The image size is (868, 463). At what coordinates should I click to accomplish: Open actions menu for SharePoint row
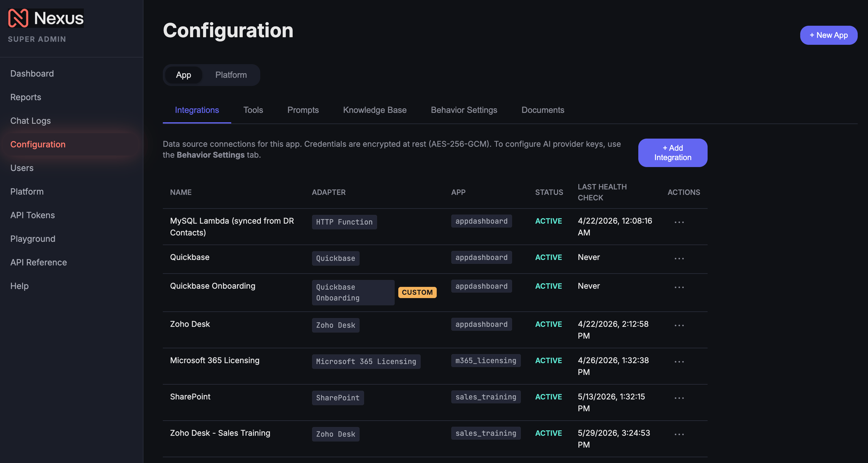679,398
